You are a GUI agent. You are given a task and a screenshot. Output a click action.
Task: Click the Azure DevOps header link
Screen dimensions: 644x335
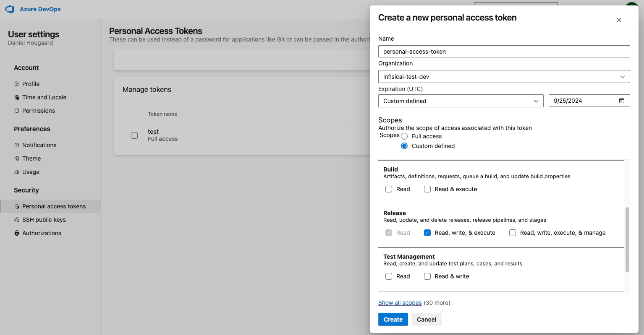[x=40, y=9]
